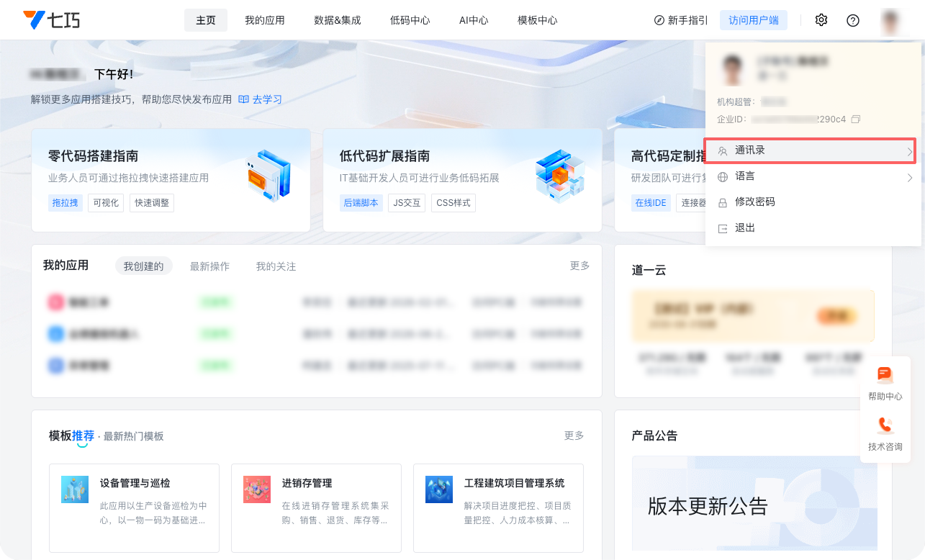The width and height of the screenshot is (925, 560).
Task: Open the 进销存管理 template title
Action: coord(307,483)
